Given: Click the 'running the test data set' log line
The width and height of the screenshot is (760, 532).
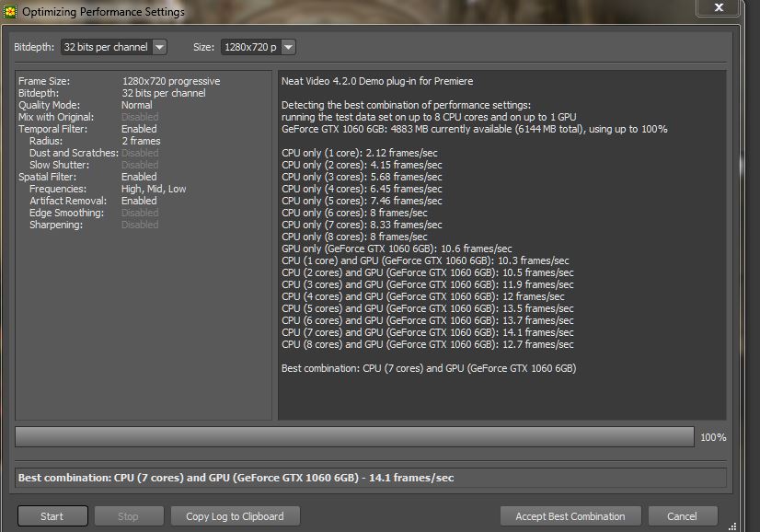Looking at the screenshot, I should click(x=429, y=117).
